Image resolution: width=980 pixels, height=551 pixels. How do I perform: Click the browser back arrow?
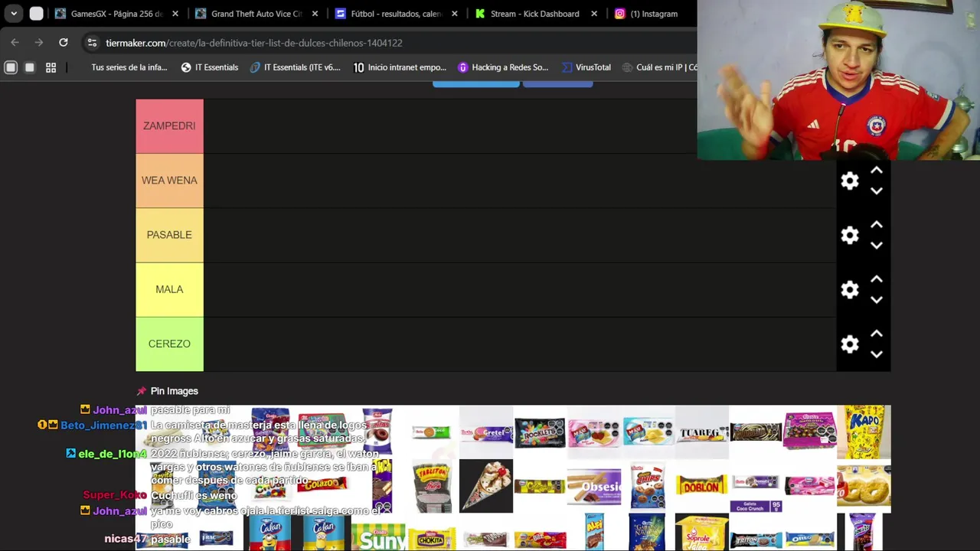(x=15, y=43)
